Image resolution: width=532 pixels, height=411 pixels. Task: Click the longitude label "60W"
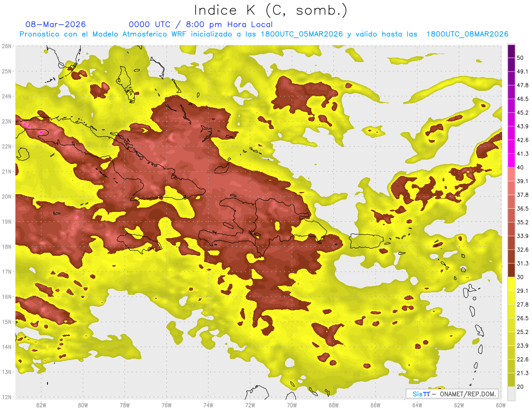(x=501, y=405)
